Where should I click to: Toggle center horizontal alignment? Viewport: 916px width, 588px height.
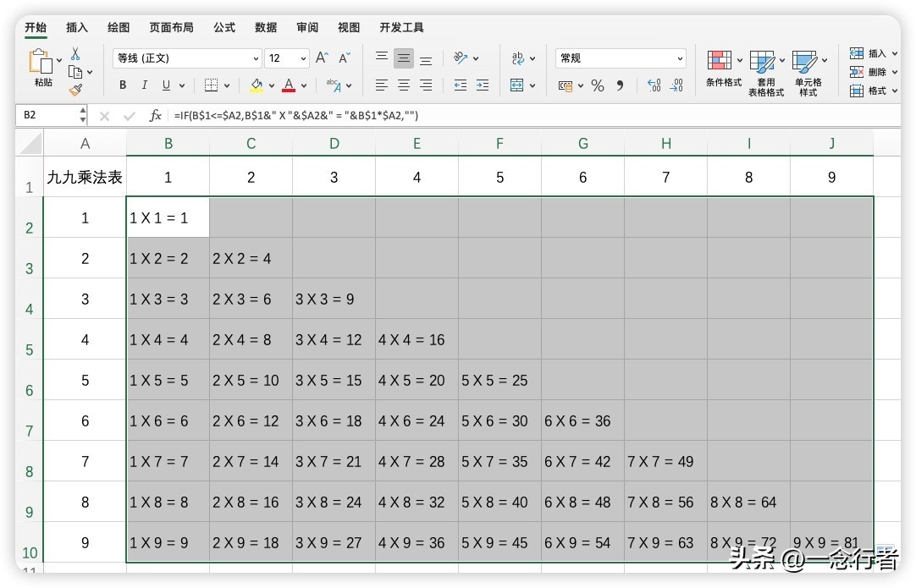point(404,85)
